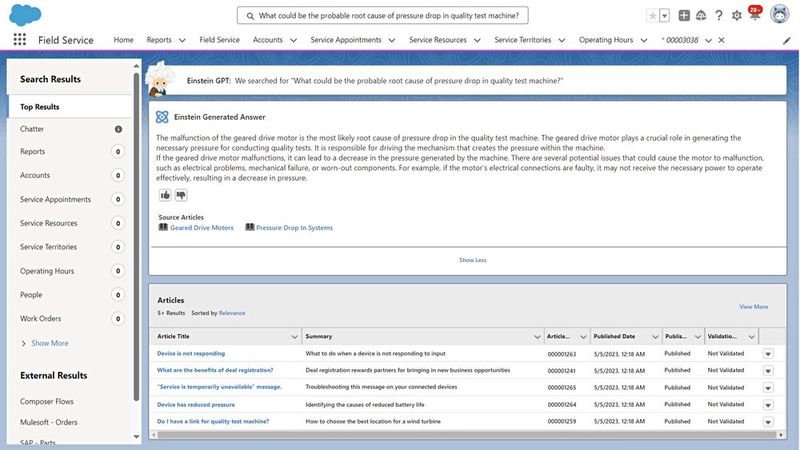Open article 'Device is not responding'

tap(191, 354)
